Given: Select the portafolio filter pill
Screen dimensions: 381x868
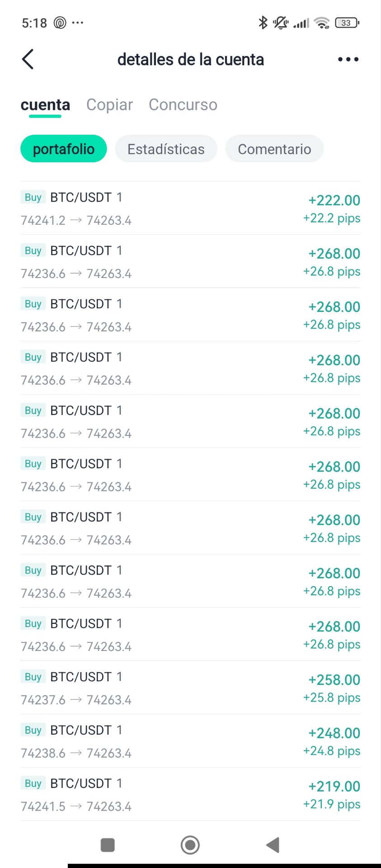Looking at the screenshot, I should click(64, 149).
